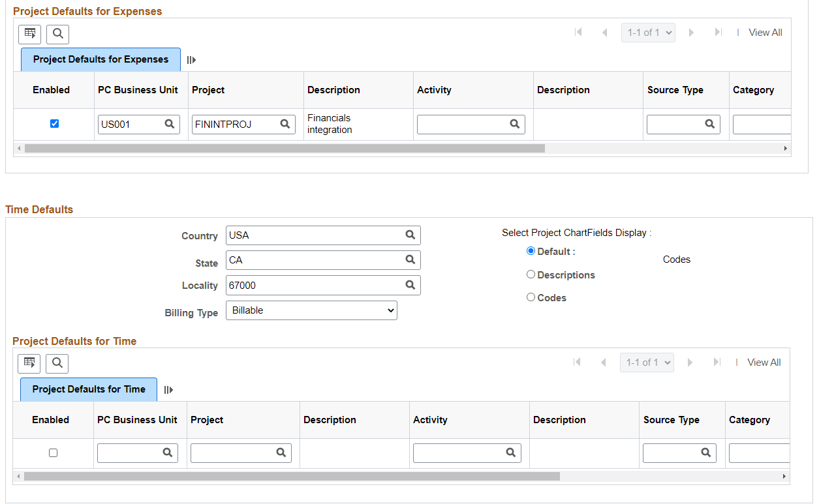Switch to the Project Defaults for Time tab
This screenshot has width=819, height=504.
(x=89, y=389)
